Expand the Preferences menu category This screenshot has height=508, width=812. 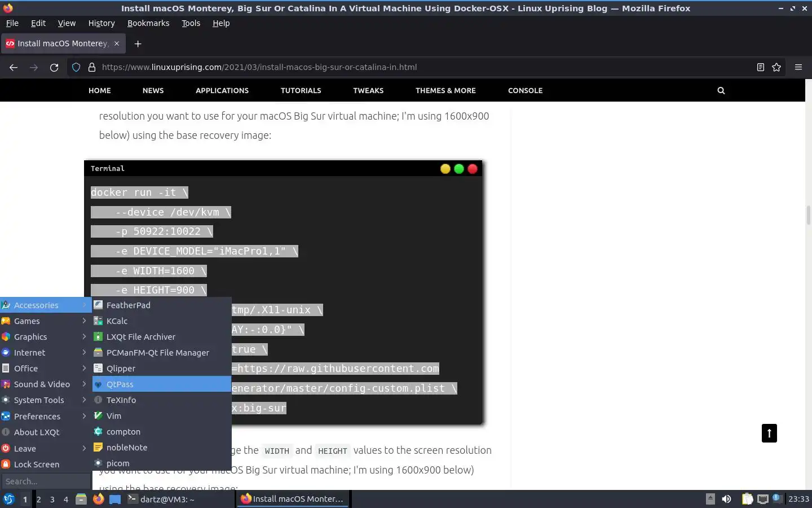[45, 416]
